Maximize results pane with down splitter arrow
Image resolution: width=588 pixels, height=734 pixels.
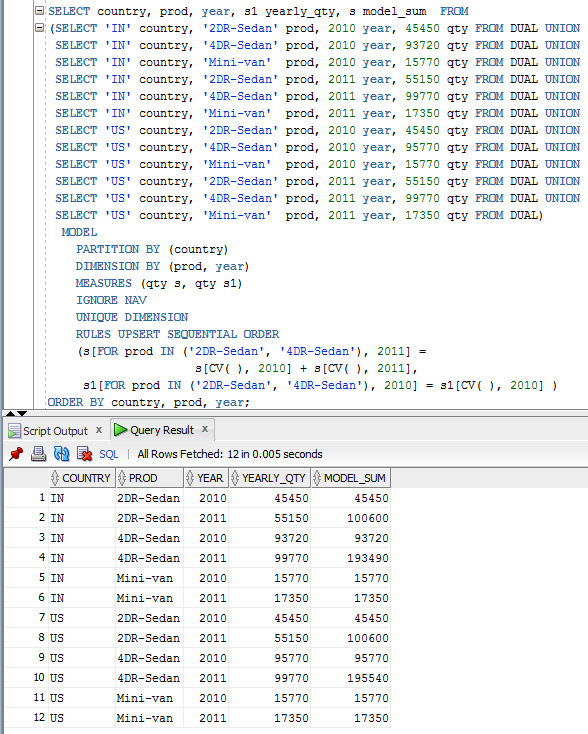click(22, 413)
